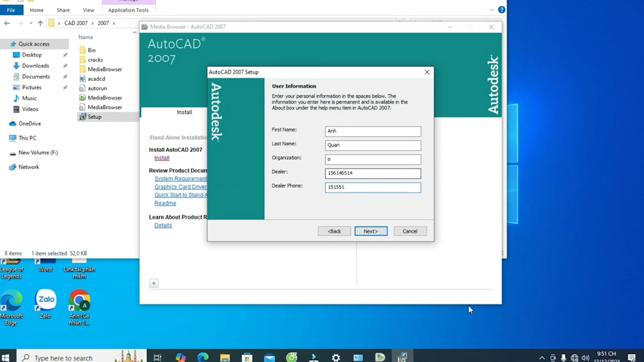Expand chevron after 2007 in address bar
Image resolution: width=644 pixels, height=362 pixels.
coord(114,23)
